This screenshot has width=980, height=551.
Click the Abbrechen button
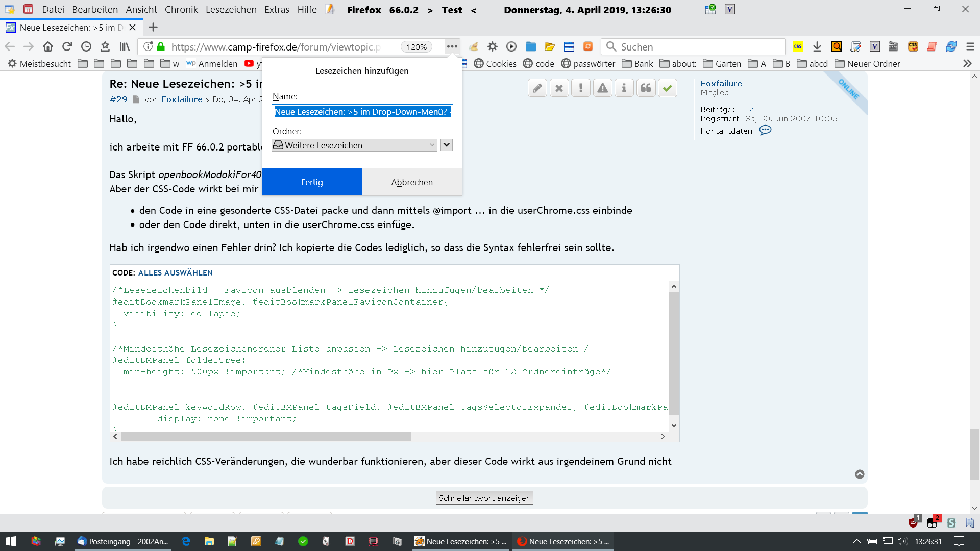(x=412, y=182)
